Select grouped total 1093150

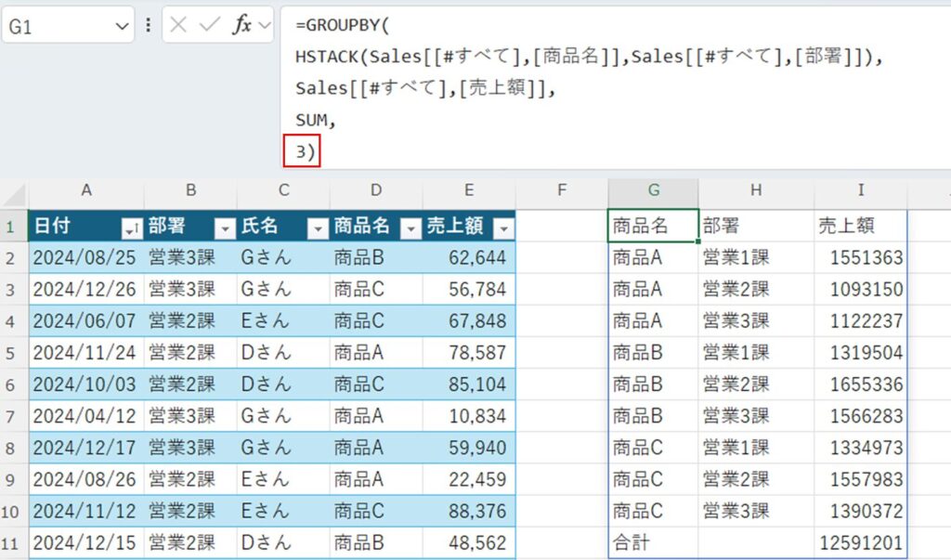pyautogui.click(x=861, y=290)
